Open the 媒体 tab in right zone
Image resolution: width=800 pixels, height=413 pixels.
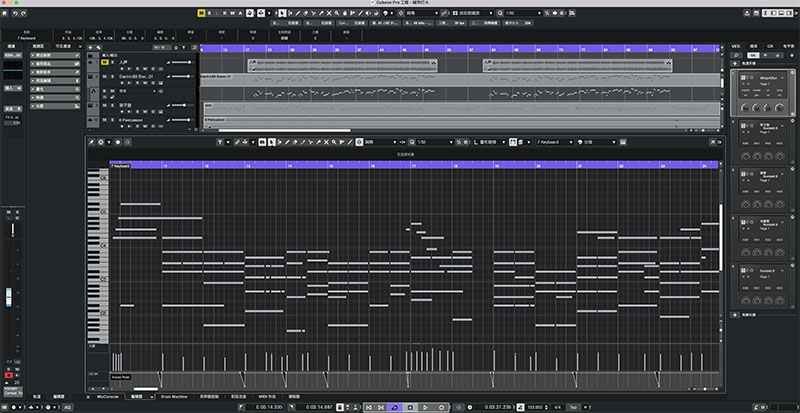pos(753,46)
